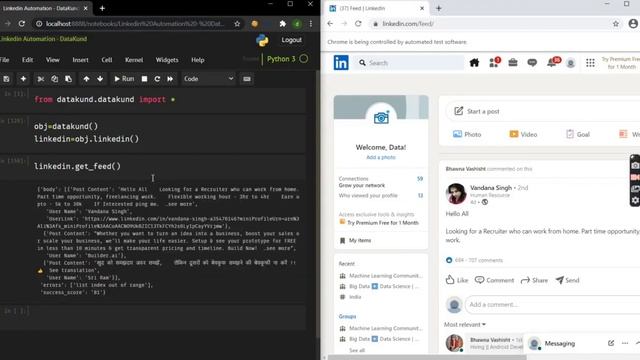Click the LinkedIn Search field
Viewport: 640px width, 360px height.
tap(409, 63)
